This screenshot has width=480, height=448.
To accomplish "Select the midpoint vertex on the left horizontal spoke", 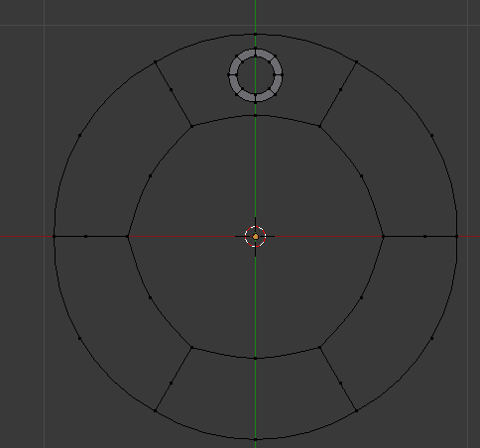I will point(86,237).
